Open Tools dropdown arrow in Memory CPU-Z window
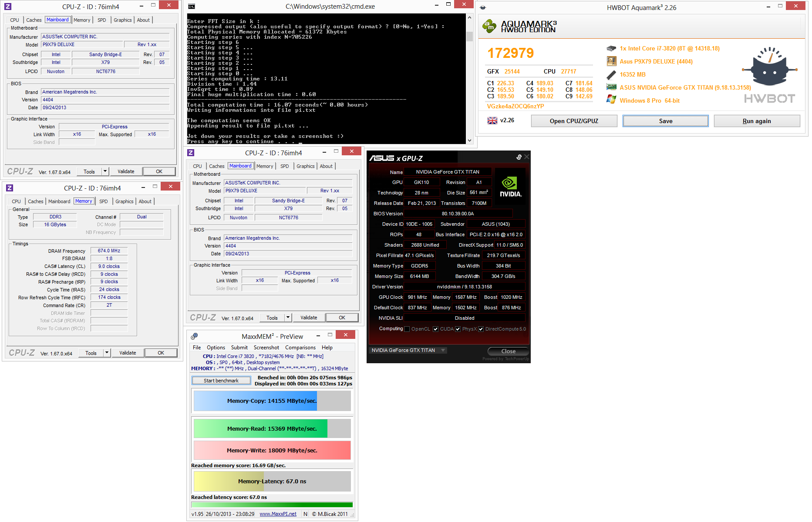This screenshot has width=812, height=522. click(x=107, y=353)
